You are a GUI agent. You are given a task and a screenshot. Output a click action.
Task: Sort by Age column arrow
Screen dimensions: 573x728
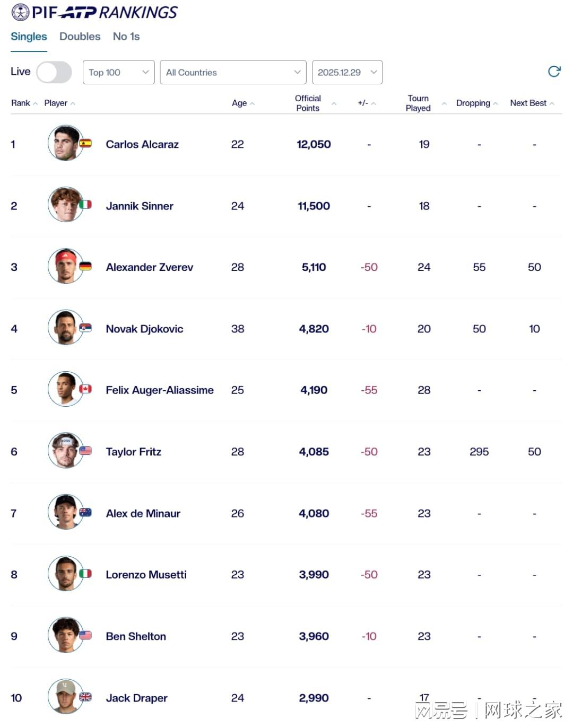click(252, 103)
